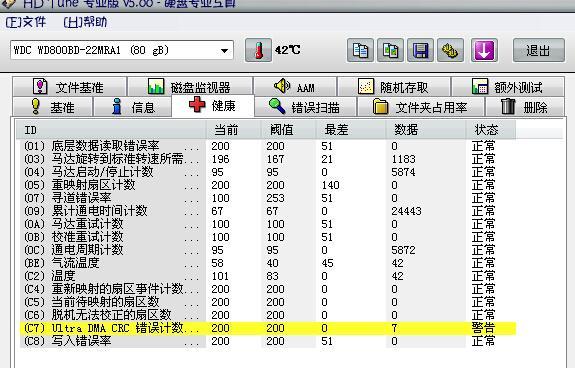The height and width of the screenshot is (368, 575).
Task: Switch to the 额外测试 tab
Action: (508, 87)
